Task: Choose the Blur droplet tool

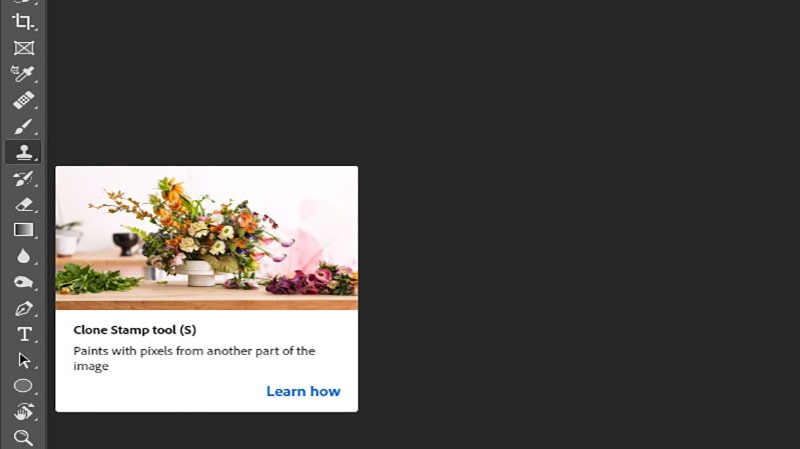Action: (x=23, y=256)
